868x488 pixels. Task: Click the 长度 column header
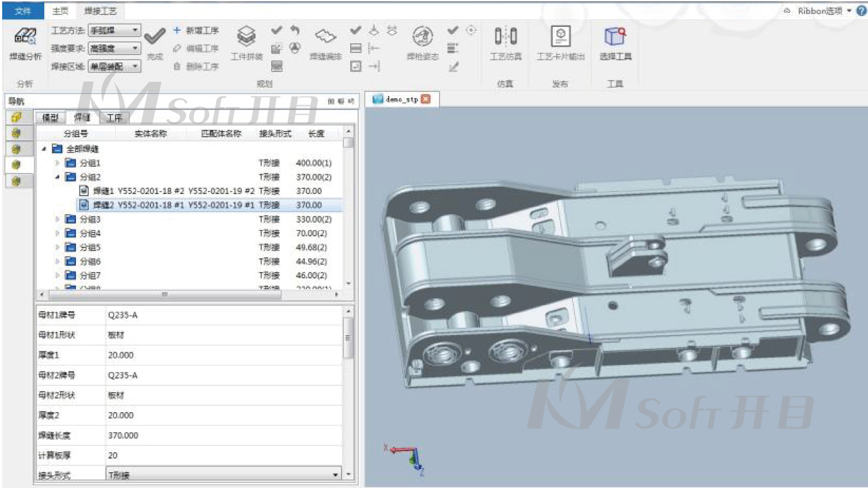(316, 134)
